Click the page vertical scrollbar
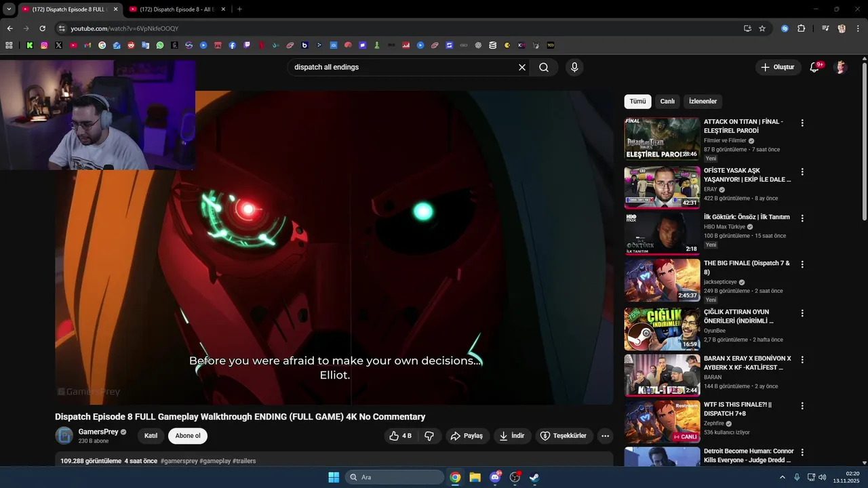This screenshot has height=488, width=868. pos(865,142)
